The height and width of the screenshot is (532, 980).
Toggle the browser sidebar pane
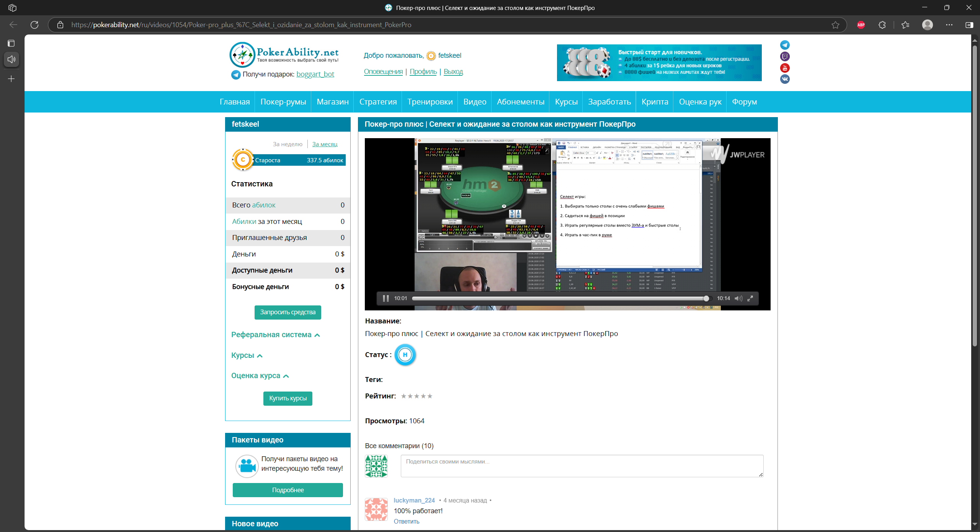(x=969, y=25)
